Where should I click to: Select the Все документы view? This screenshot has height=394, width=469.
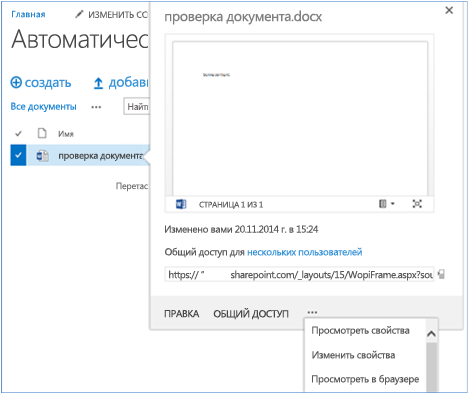pos(43,107)
